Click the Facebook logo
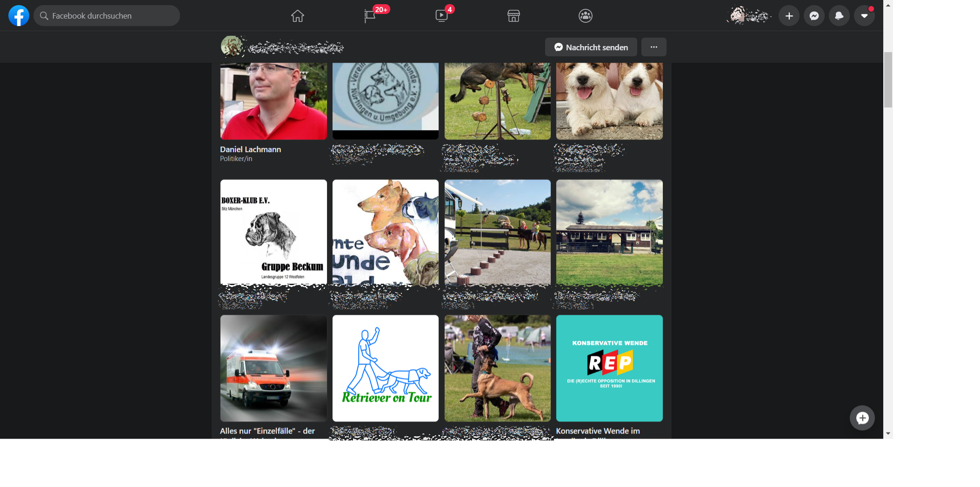 tap(19, 16)
